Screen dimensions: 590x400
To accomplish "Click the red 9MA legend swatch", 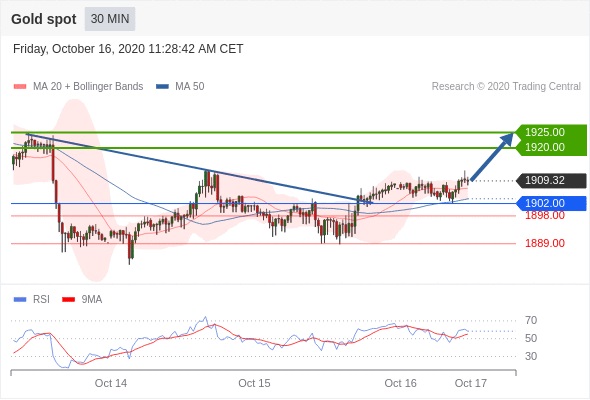I will point(68,300).
